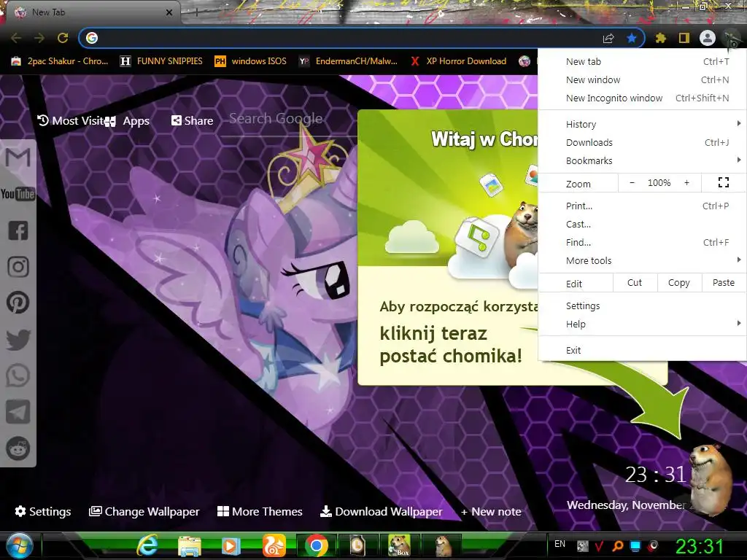Expand the History submenu
Screen dimensions: 747x560
click(642, 124)
